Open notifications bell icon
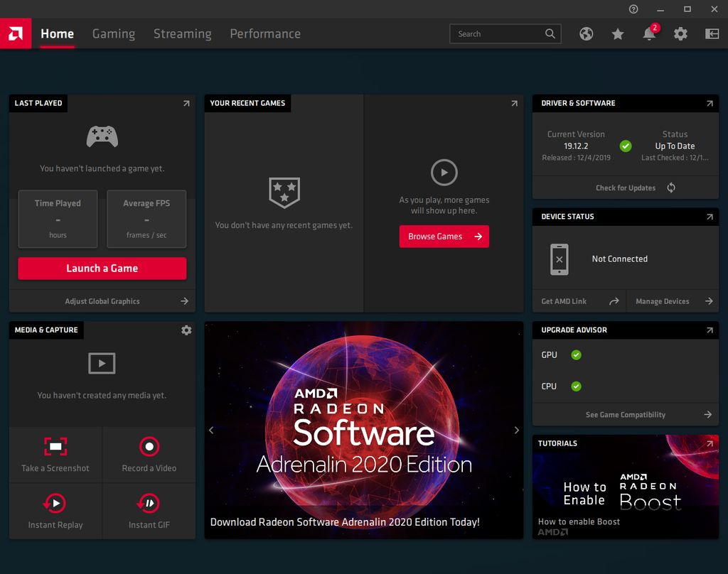The height and width of the screenshot is (574, 728). [x=649, y=33]
